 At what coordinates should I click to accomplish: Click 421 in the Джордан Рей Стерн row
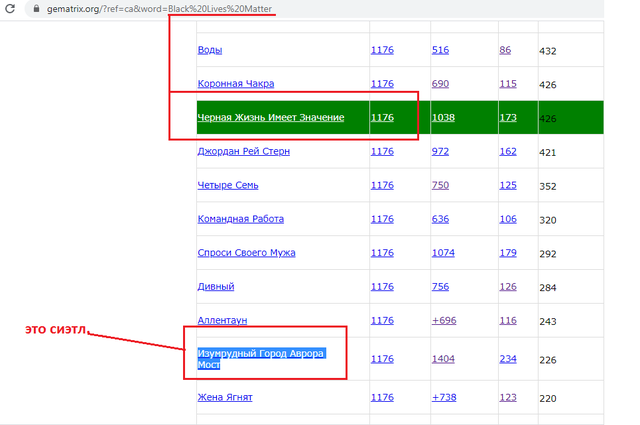point(547,153)
